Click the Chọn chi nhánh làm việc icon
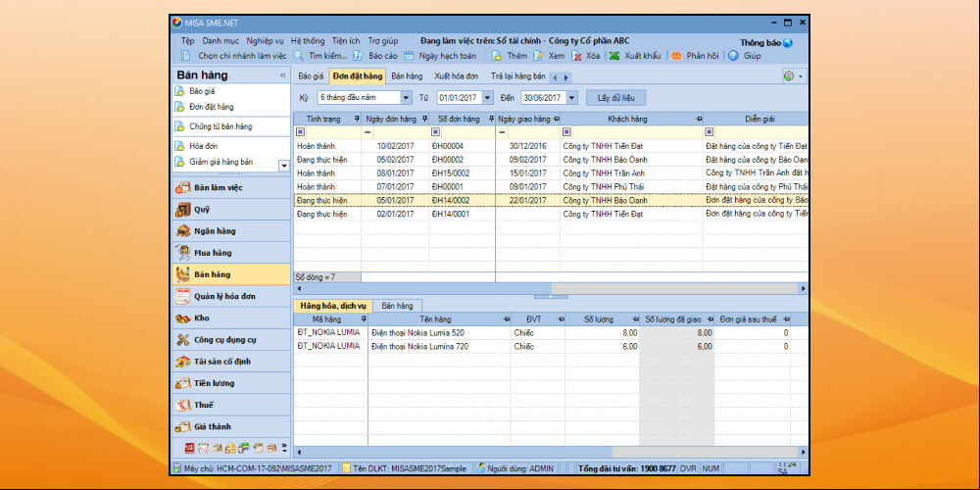This screenshot has height=490, width=980. click(185, 56)
